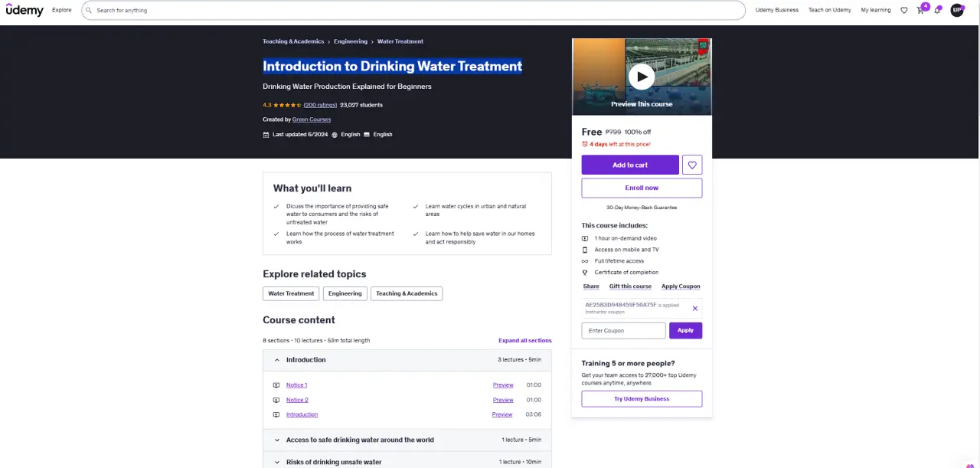Click Access on mobile and TV text
The image size is (980, 468).
[626, 250]
